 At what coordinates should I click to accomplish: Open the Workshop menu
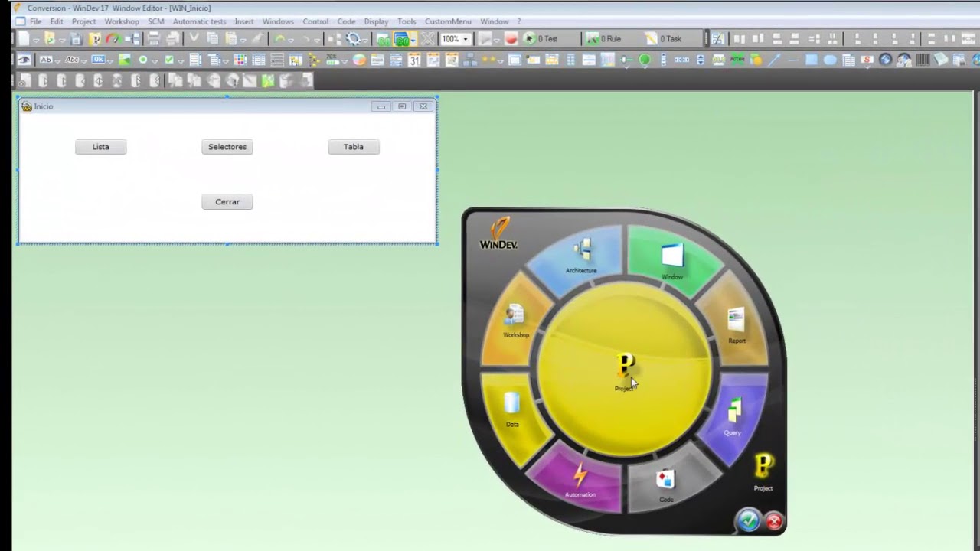pyautogui.click(x=122, y=21)
